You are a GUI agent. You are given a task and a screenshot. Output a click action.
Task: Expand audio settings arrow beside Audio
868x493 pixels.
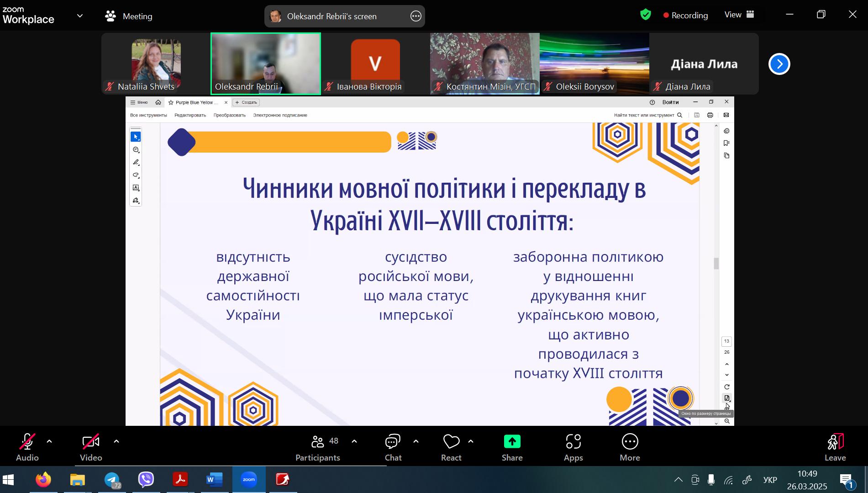[49, 441]
